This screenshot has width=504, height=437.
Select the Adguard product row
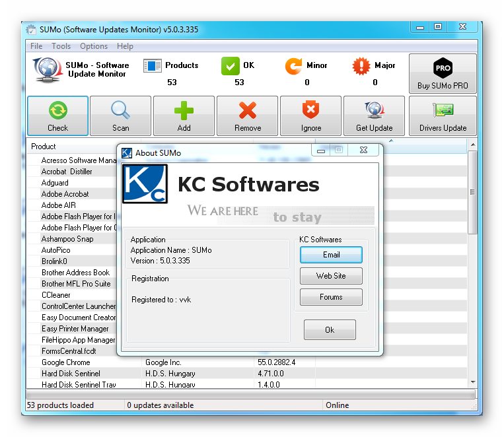(x=55, y=183)
